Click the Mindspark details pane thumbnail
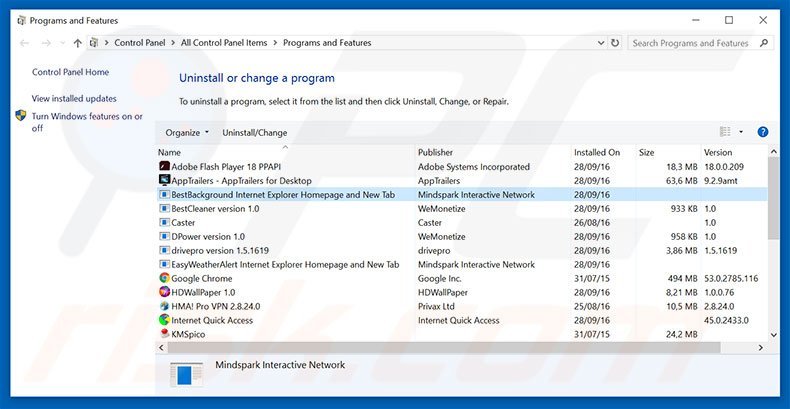This screenshot has height=409, width=790. pyautogui.click(x=186, y=375)
